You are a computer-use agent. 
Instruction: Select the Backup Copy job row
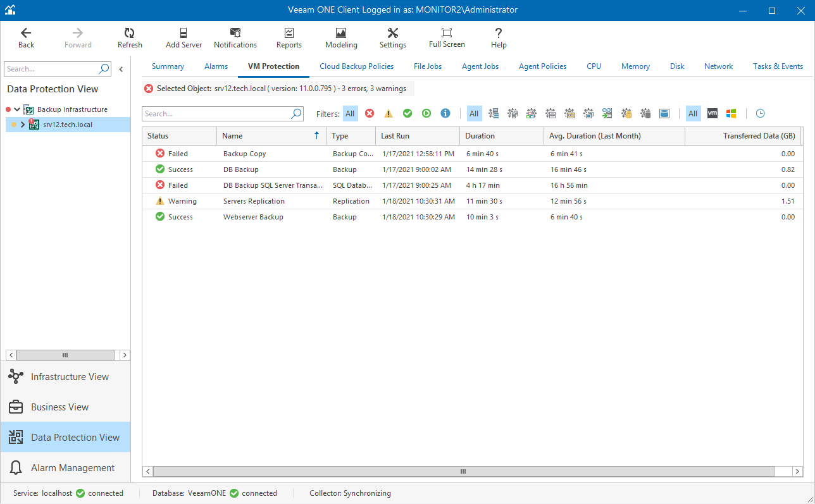[x=472, y=154]
